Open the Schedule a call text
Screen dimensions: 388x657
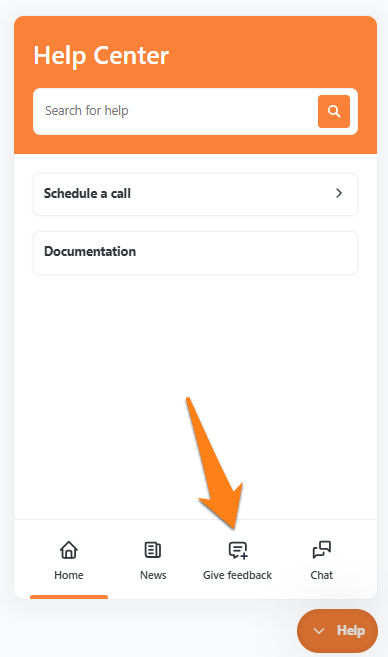coord(87,193)
